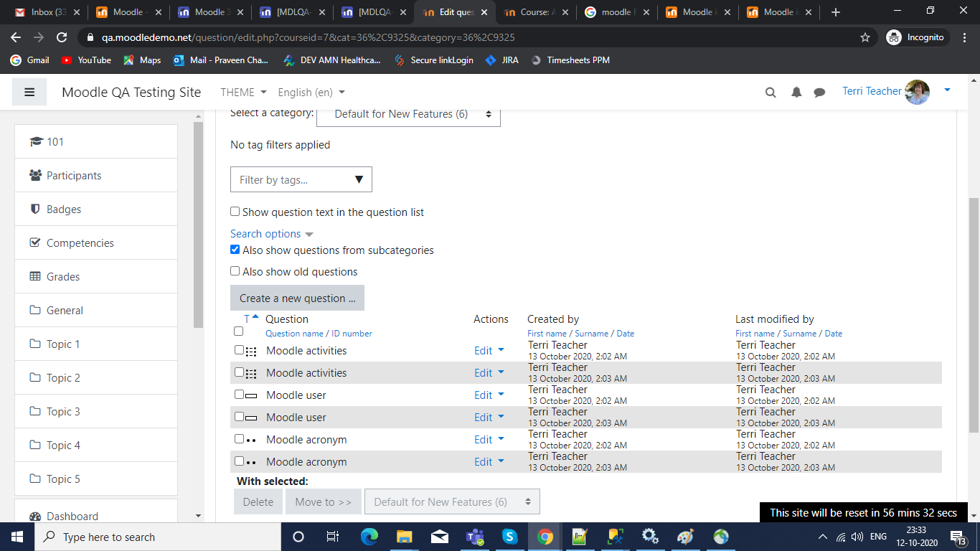980x551 pixels.
Task: Click Create a new question button
Action: coord(297,298)
